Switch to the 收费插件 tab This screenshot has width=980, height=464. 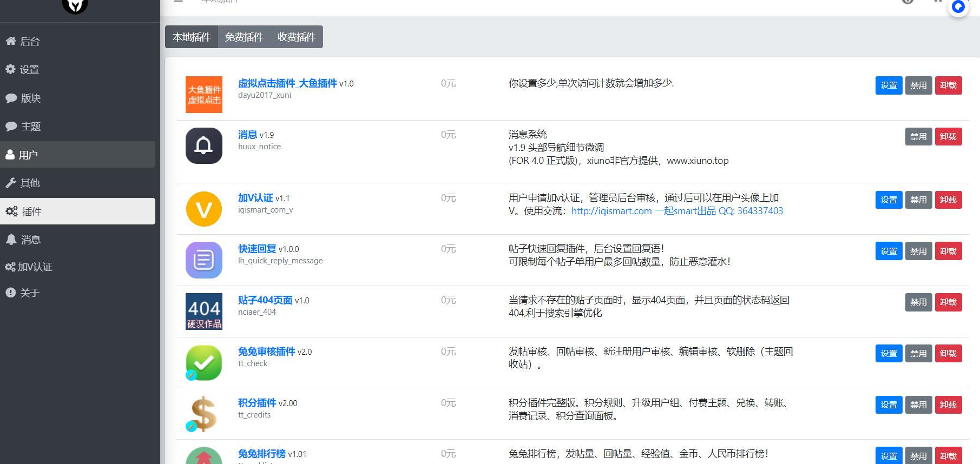pos(297,37)
